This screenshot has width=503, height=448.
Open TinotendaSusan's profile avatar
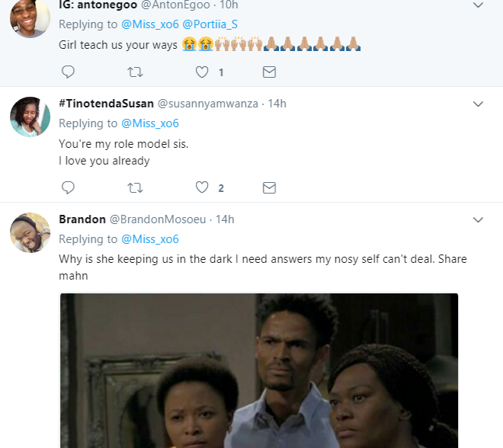click(30, 117)
